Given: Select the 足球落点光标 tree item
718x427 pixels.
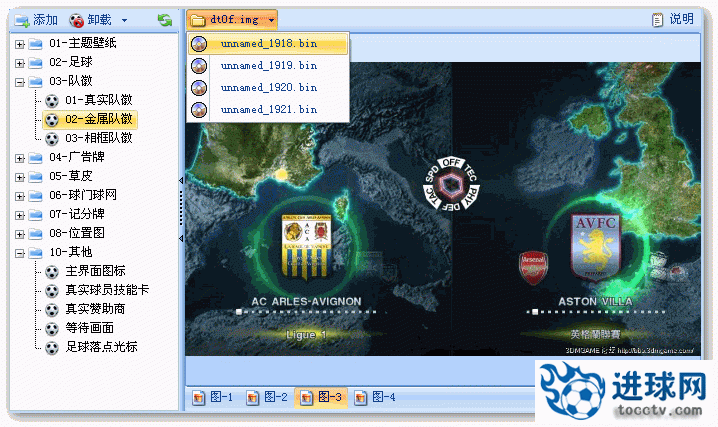Looking at the screenshot, I should 101,347.
